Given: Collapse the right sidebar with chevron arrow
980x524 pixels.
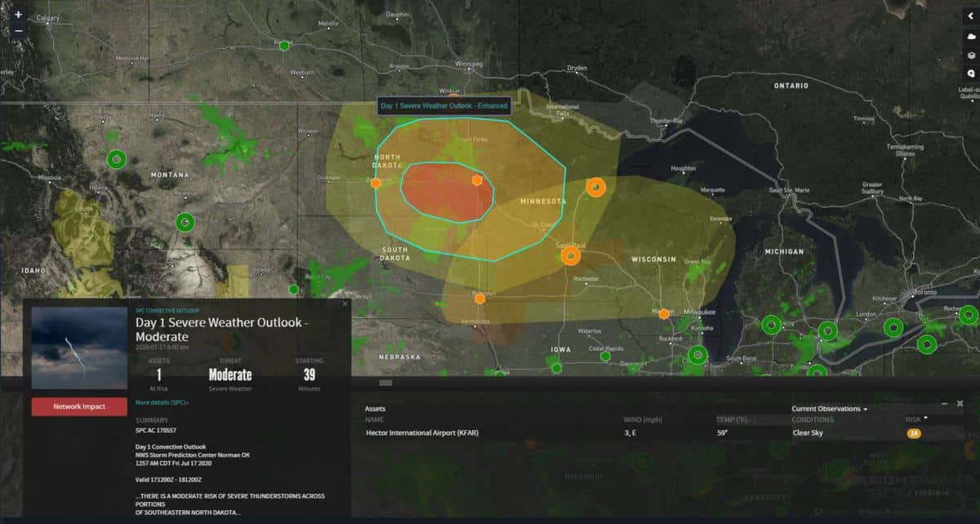Looking at the screenshot, I should click(x=970, y=15).
